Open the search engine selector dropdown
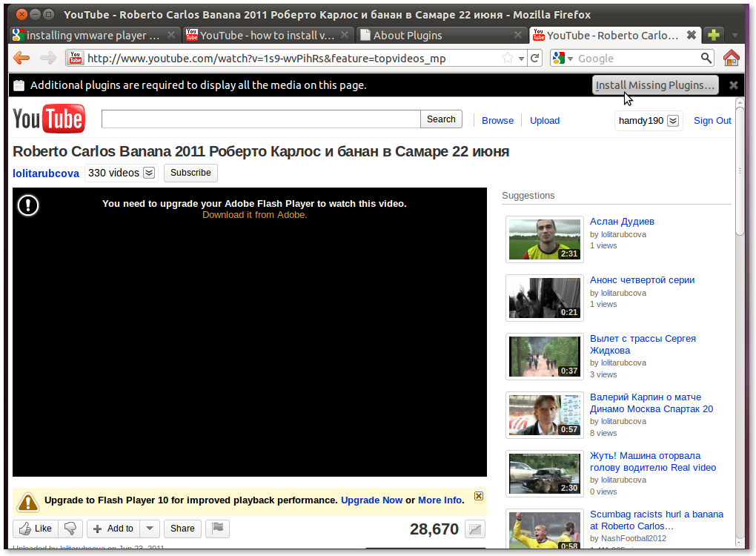 571,59
